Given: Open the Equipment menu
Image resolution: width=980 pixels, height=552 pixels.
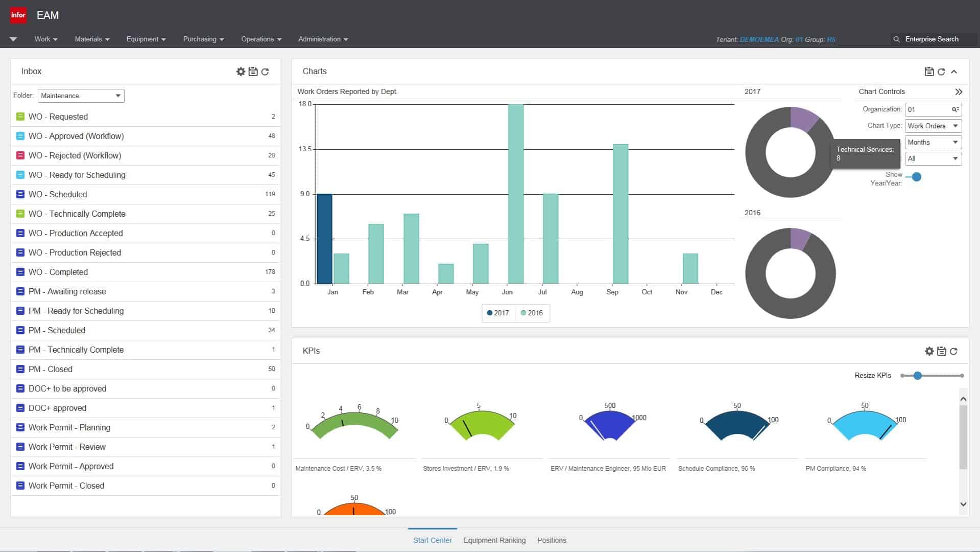Looking at the screenshot, I should coord(146,39).
